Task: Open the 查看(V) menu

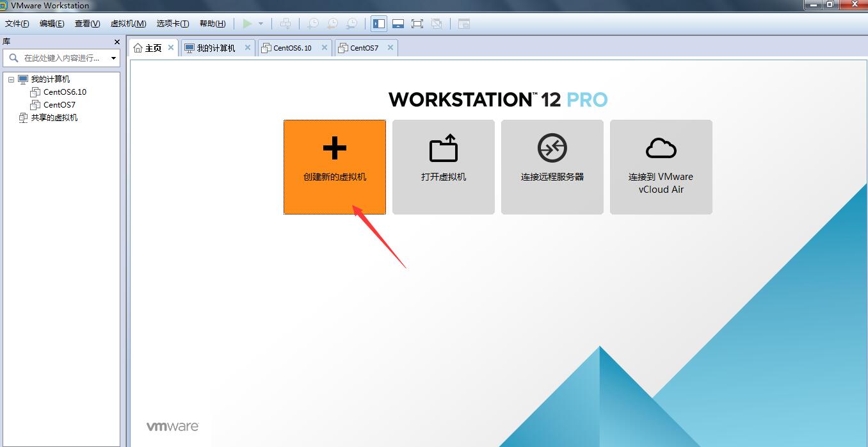Action: [x=88, y=24]
